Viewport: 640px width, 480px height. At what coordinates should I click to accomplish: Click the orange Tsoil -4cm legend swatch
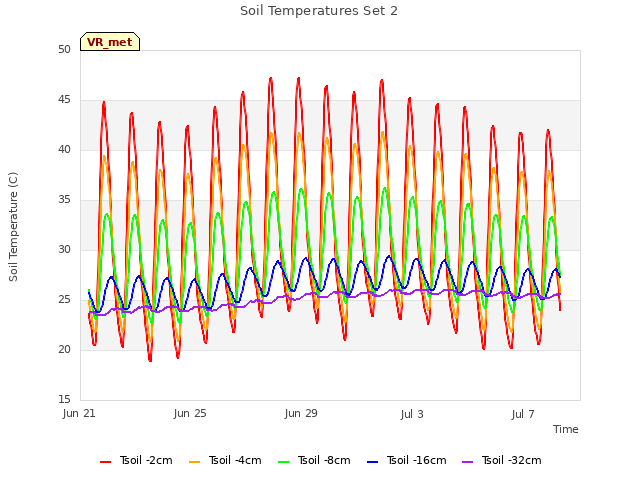pos(195,462)
